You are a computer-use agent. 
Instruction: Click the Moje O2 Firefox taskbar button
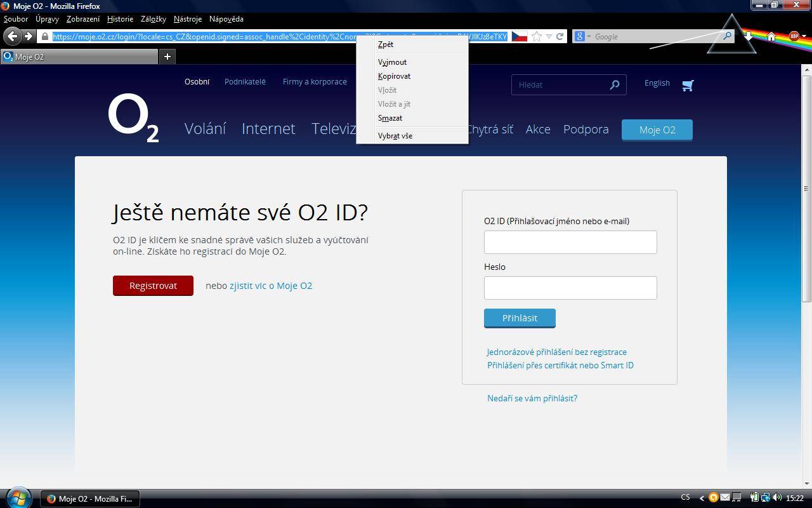coord(91,498)
